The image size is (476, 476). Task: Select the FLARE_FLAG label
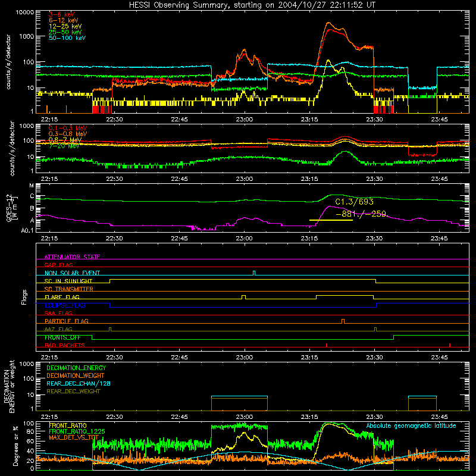[62, 297]
